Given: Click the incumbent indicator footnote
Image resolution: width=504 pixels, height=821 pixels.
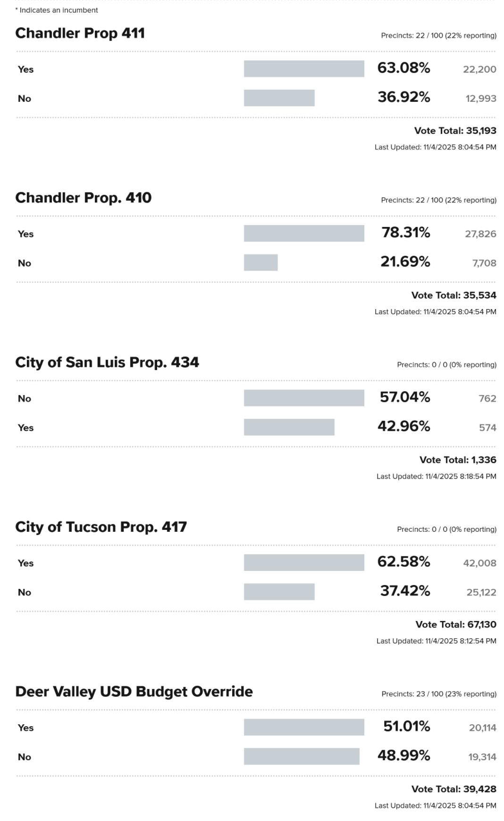Looking at the screenshot, I should point(57,10).
